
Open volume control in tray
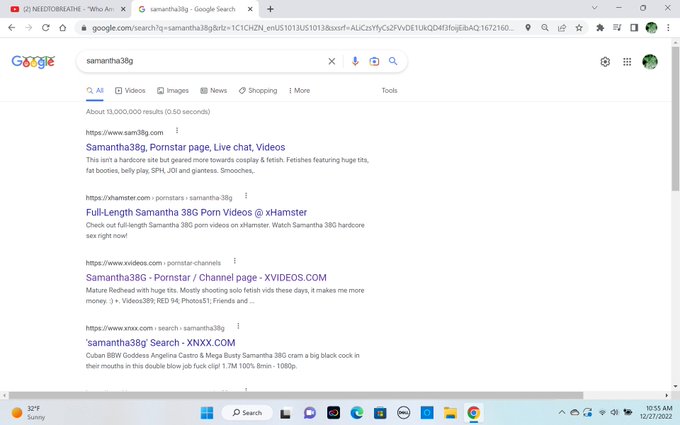pos(614,412)
